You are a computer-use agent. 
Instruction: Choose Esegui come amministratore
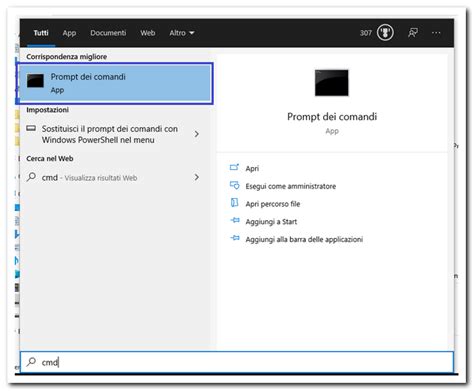(x=291, y=186)
